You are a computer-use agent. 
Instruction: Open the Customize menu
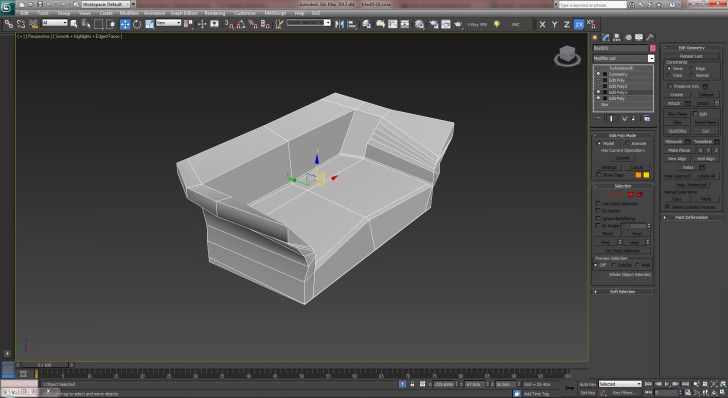[245, 13]
